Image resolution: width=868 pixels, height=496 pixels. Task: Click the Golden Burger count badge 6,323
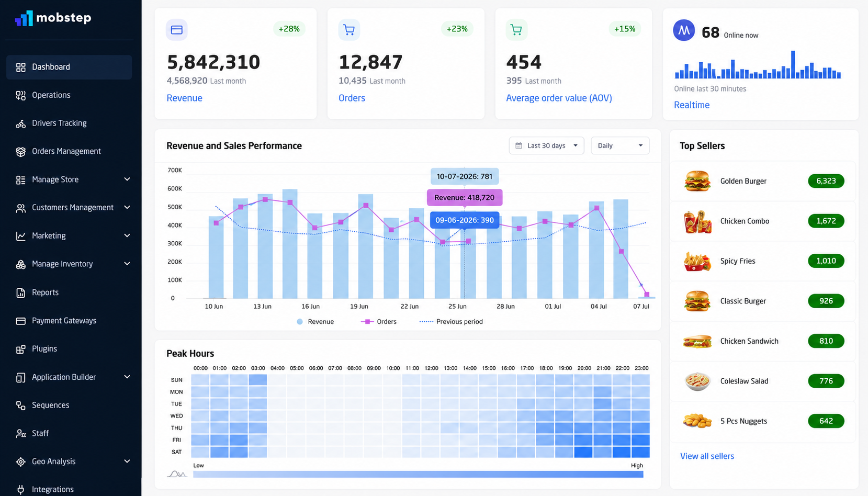point(826,181)
